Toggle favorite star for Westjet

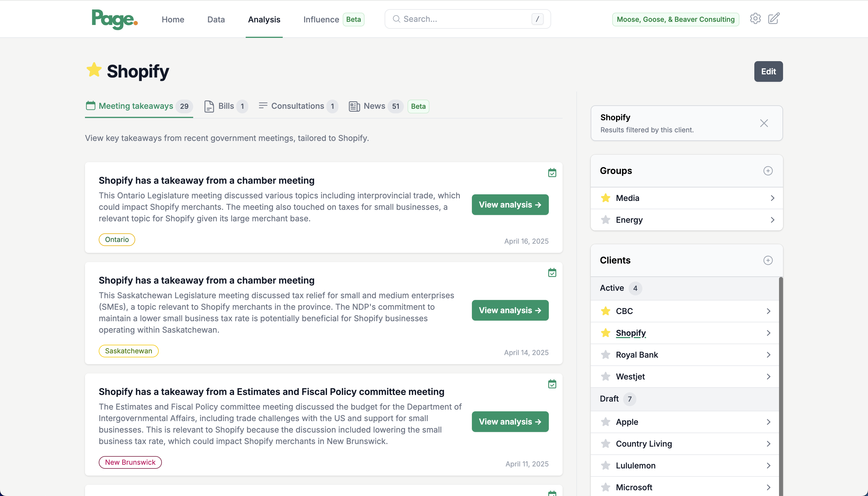[x=606, y=376]
